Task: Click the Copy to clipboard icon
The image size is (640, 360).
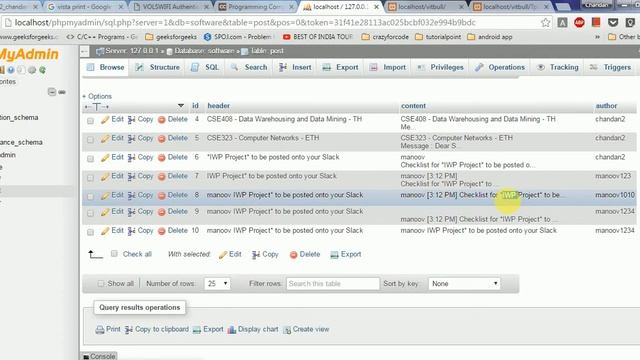Action: pos(129,330)
